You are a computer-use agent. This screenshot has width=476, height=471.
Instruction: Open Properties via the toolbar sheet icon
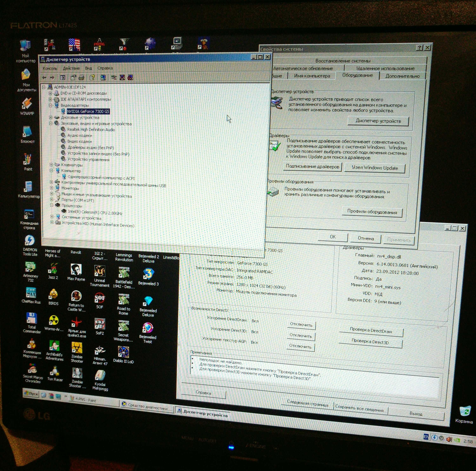[73, 78]
